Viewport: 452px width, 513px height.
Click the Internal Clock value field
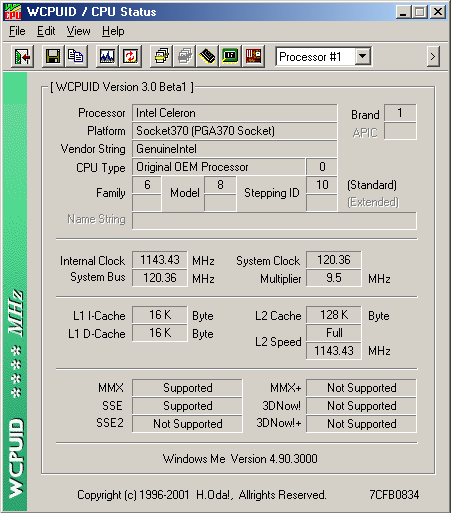160,260
